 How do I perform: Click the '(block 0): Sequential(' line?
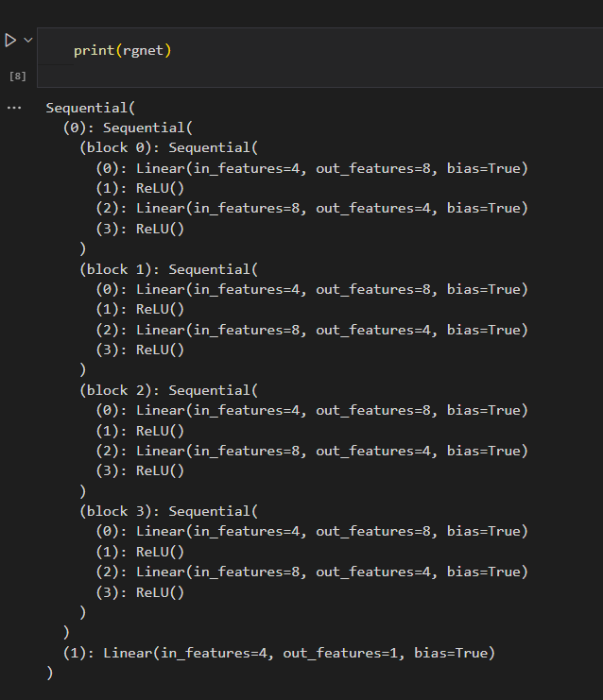(169, 147)
